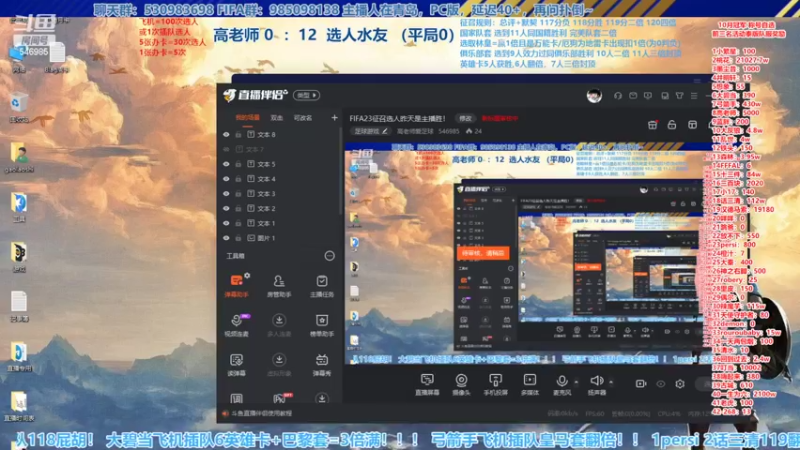Image resolution: width=800 pixels, height=450 pixels.
Task: Open the 视频连麦 tool
Action: point(236,325)
